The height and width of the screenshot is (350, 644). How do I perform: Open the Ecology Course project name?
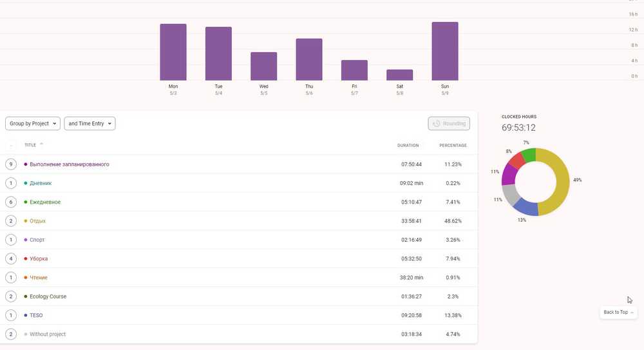48,297
